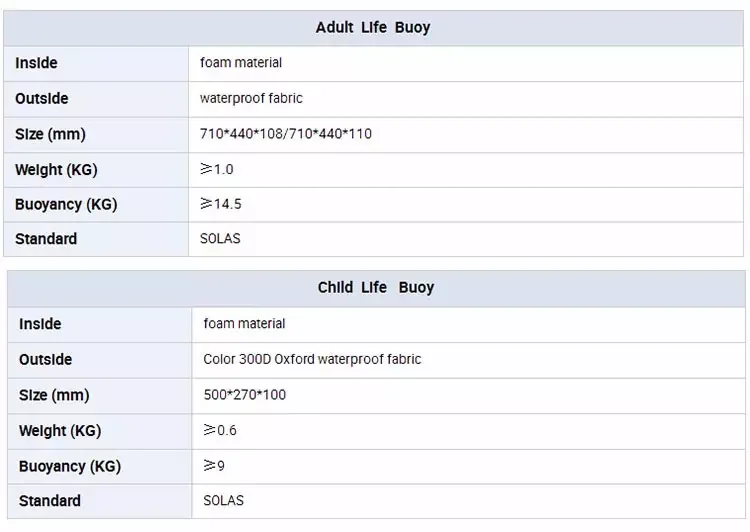Click the Weight (KG) label in the child table
750x532 pixels.
click(x=60, y=431)
